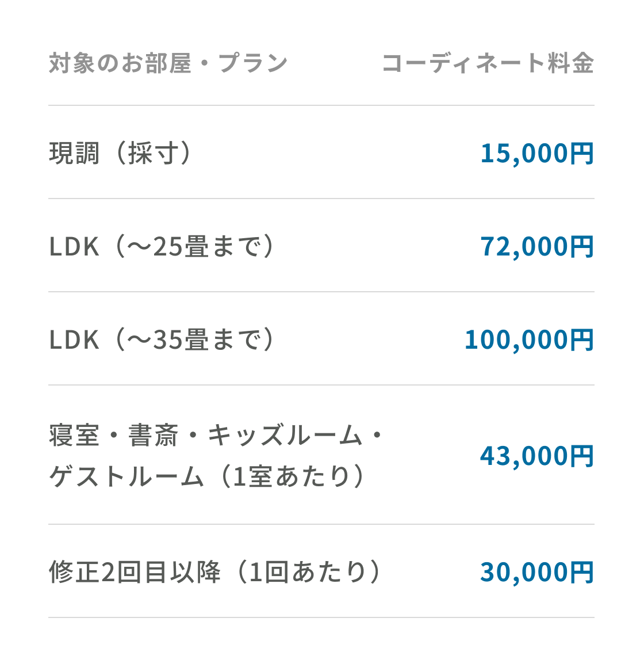Click the コーディネート料金 column header
This screenshot has height=656, width=644.
488,63
